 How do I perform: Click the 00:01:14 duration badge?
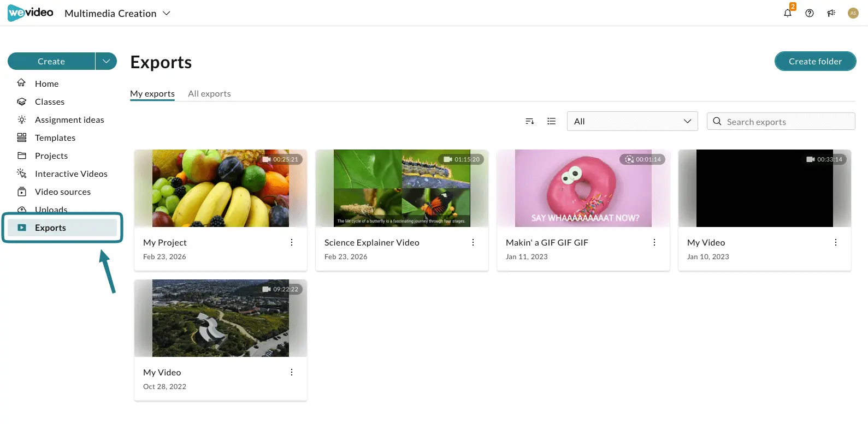coord(643,159)
